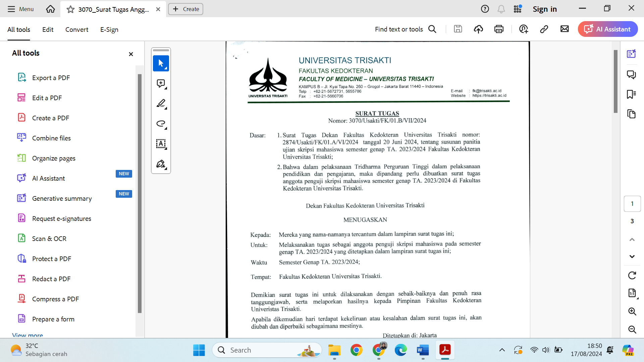This screenshot has height=362, width=644.
Task: Open the page thumbnails panel icon
Action: 632,114
